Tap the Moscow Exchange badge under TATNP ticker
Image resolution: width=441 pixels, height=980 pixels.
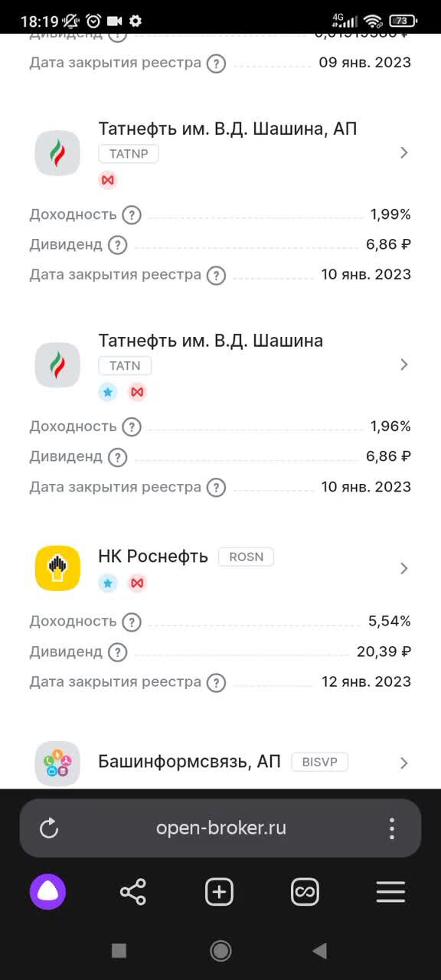[x=107, y=179]
